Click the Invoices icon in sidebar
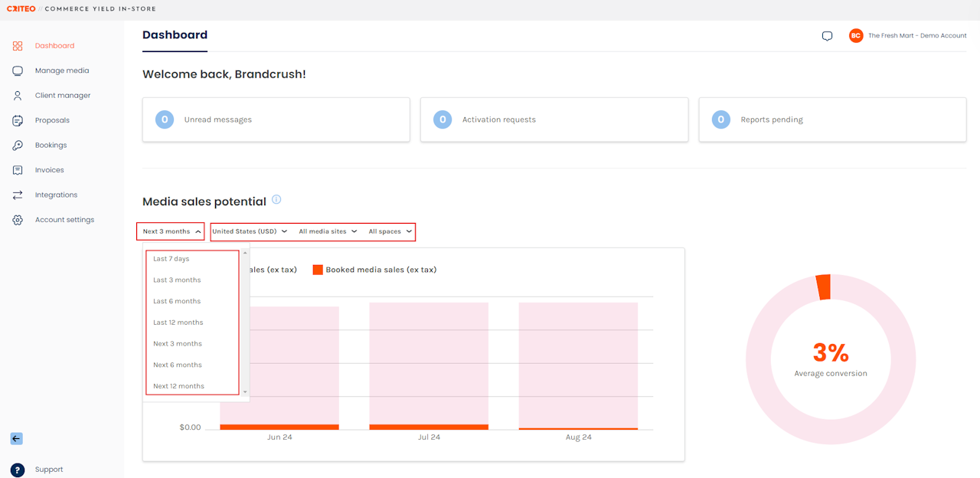 (18, 170)
